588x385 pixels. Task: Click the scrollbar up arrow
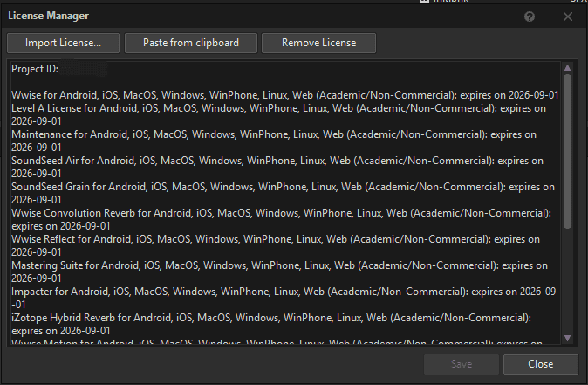(567, 68)
